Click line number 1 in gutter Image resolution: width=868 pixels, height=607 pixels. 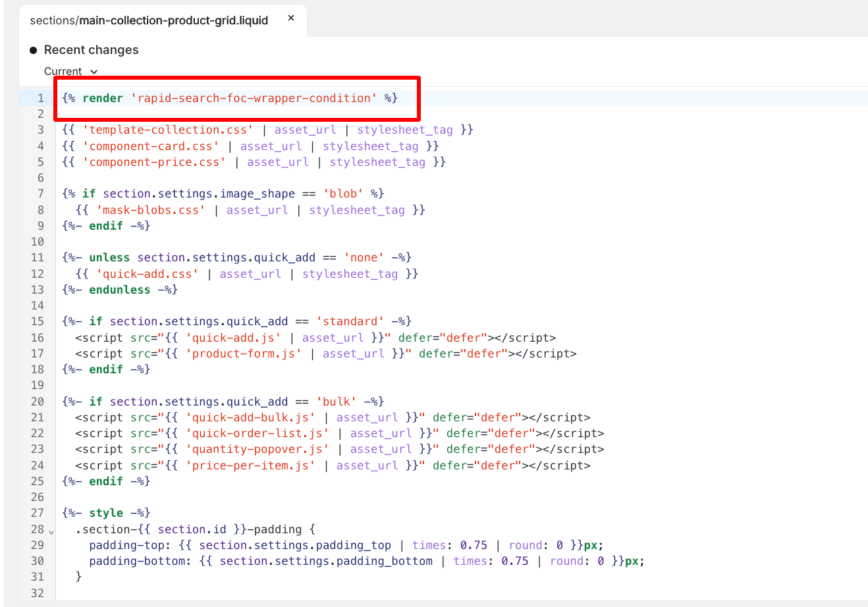point(40,98)
